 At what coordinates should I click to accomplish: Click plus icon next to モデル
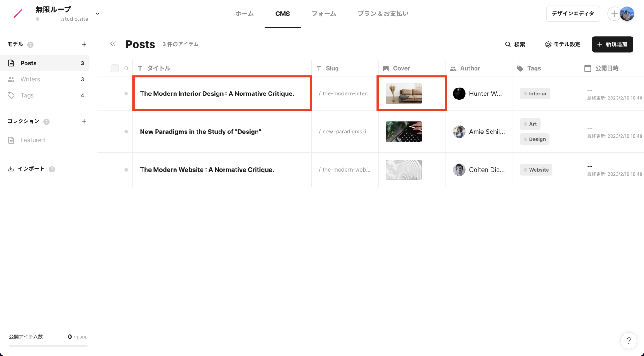point(84,44)
